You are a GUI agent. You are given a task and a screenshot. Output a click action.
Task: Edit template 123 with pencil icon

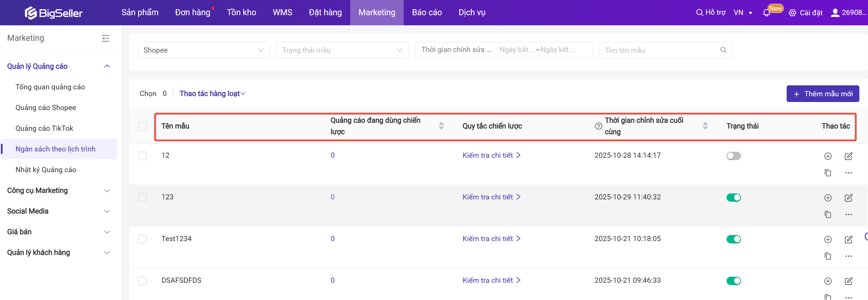(848, 198)
